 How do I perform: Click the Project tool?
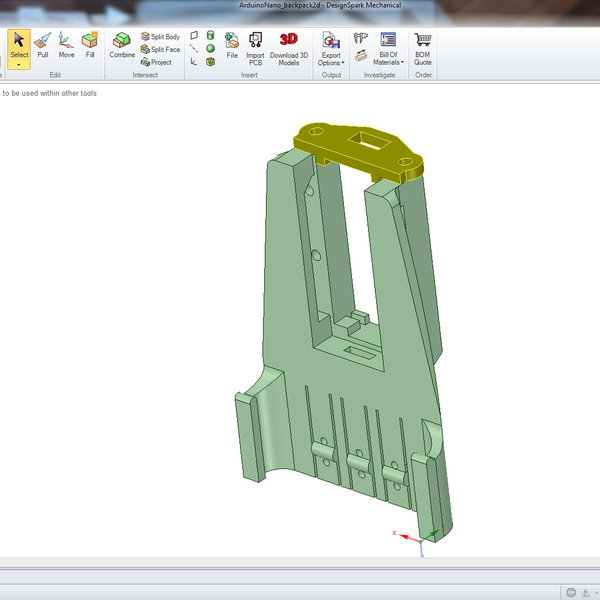tap(156, 62)
